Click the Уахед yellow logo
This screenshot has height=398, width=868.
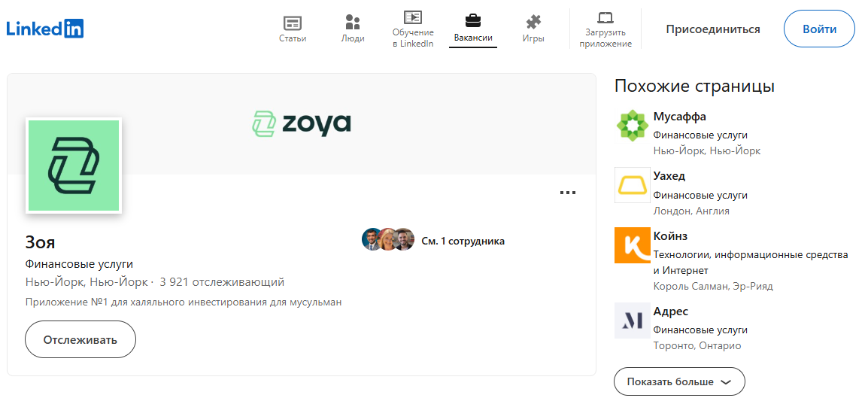point(632,185)
